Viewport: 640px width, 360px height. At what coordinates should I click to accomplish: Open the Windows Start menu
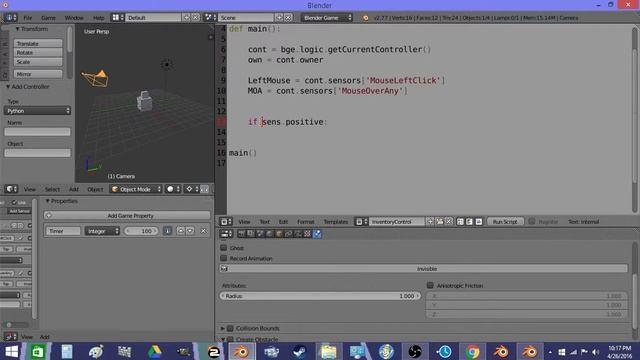11,351
